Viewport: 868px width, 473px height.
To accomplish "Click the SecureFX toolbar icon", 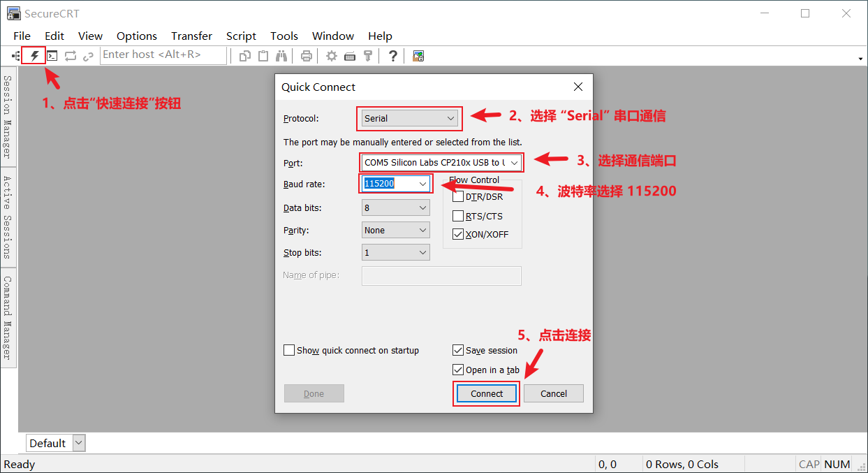I will [418, 56].
